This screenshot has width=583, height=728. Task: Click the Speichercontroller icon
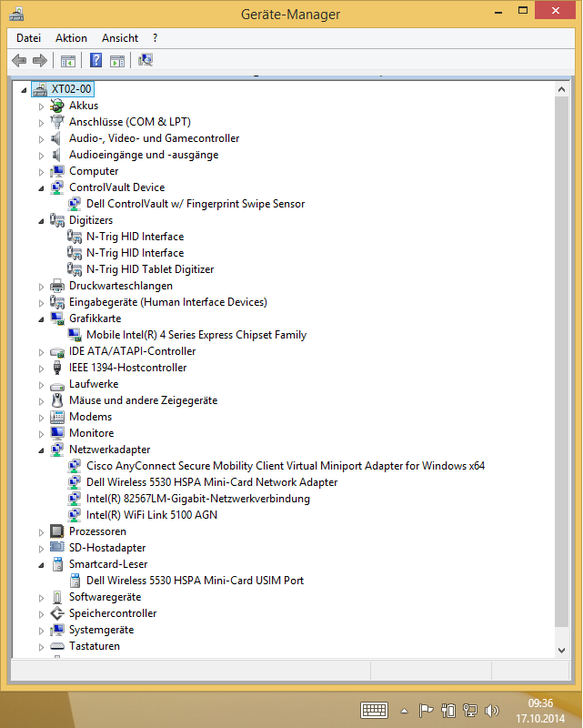[x=57, y=613]
